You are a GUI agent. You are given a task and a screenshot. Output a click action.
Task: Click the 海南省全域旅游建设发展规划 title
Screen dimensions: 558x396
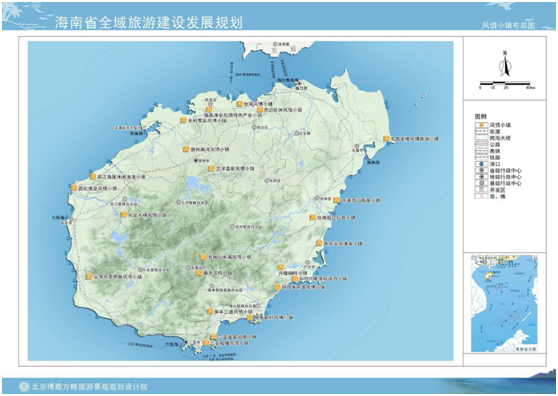pyautogui.click(x=149, y=22)
